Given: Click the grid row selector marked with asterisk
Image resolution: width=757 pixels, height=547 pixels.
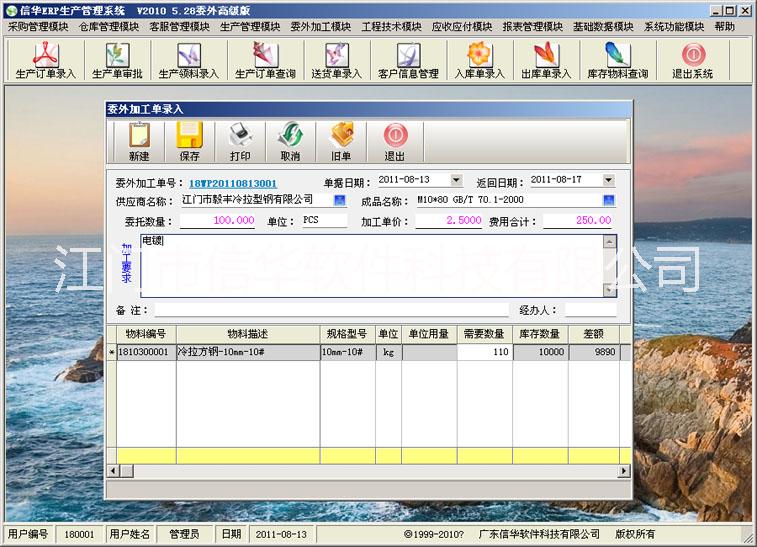Looking at the screenshot, I should 112,352.
